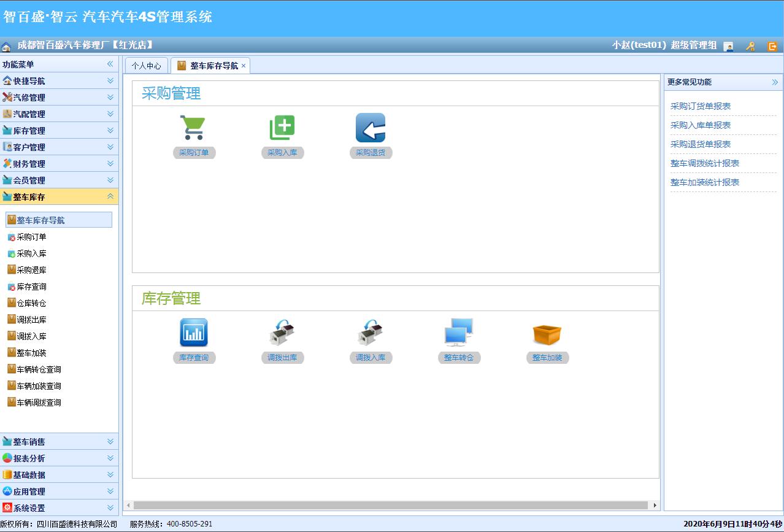Click the 四川百盛德科技有限公司 copyright text

pyautogui.click(x=77, y=524)
